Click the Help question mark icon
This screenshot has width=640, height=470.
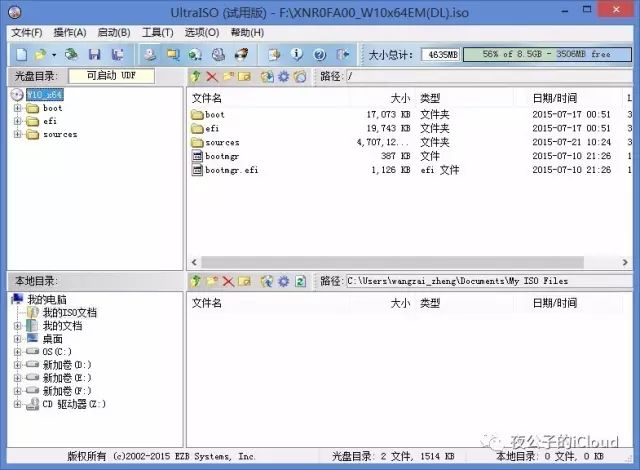pyautogui.click(x=320, y=54)
